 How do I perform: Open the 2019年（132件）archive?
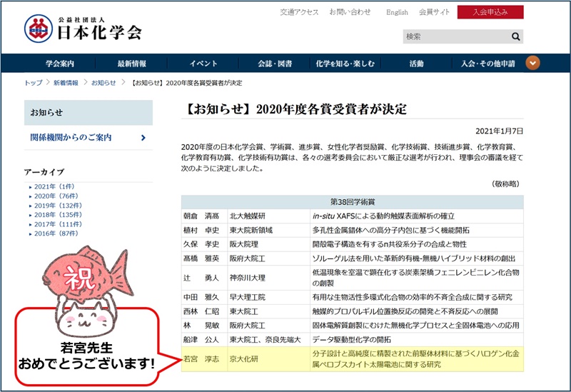point(58,206)
